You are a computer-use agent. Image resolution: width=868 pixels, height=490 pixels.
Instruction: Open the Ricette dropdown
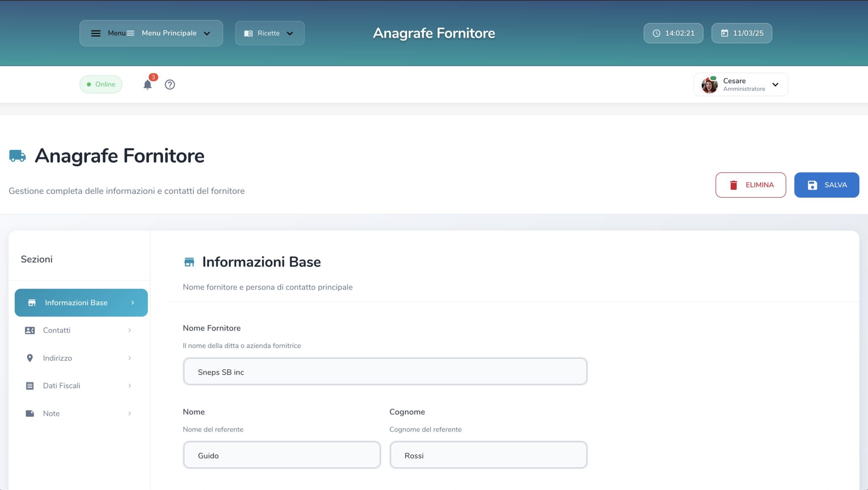269,33
